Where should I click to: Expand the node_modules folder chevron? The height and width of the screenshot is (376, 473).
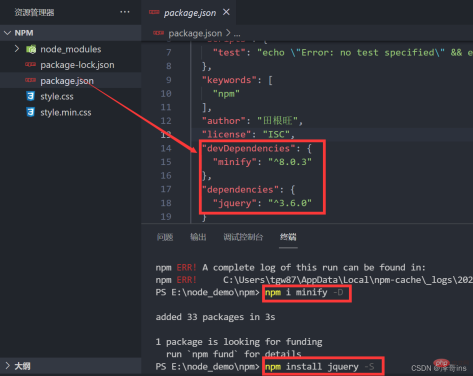[x=17, y=49]
